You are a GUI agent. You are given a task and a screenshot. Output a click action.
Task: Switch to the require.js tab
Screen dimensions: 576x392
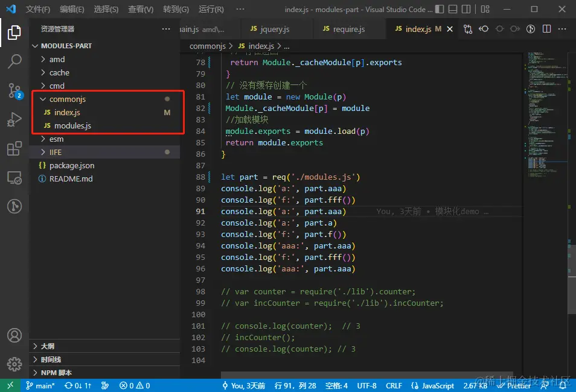(344, 29)
